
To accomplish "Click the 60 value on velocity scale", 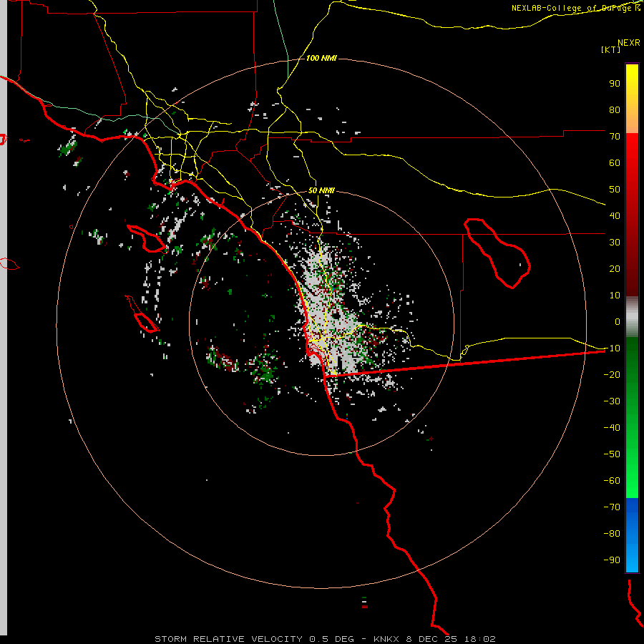I will pos(615,163).
